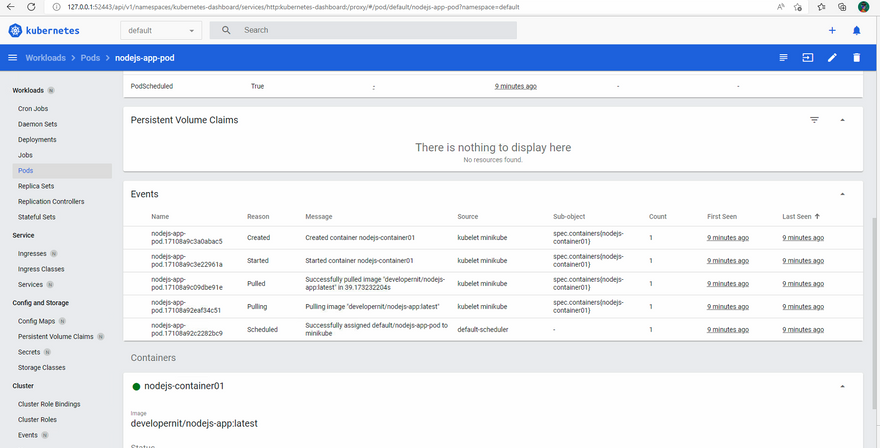880x448 pixels.
Task: Delete pod using the trash icon
Action: (856, 58)
